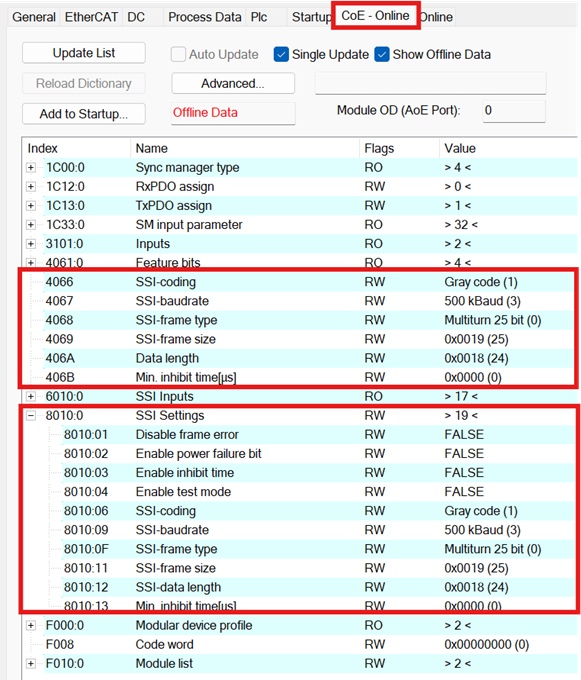
Task: Expand the 4061:0 Feature bits entry
Action: (31, 263)
